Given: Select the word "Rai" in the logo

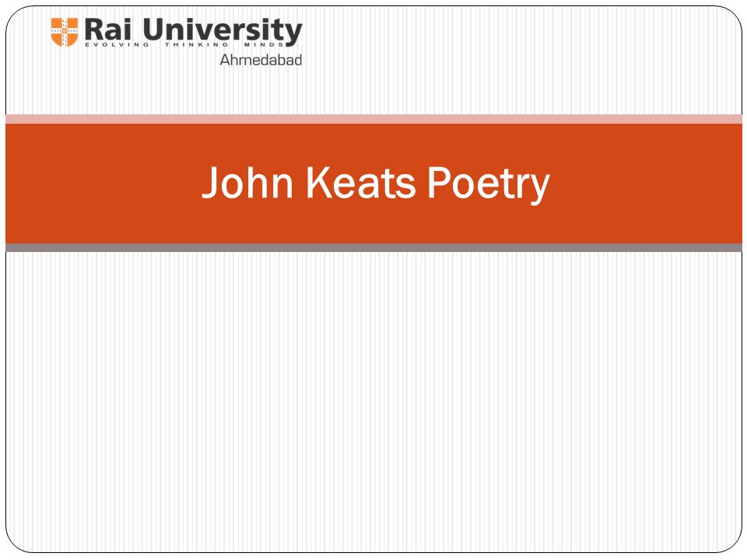Looking at the screenshot, I should tap(108, 30).
